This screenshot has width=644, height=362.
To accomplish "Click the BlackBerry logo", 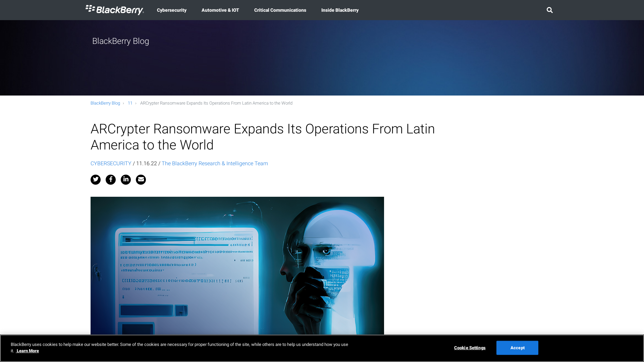I will [x=114, y=10].
